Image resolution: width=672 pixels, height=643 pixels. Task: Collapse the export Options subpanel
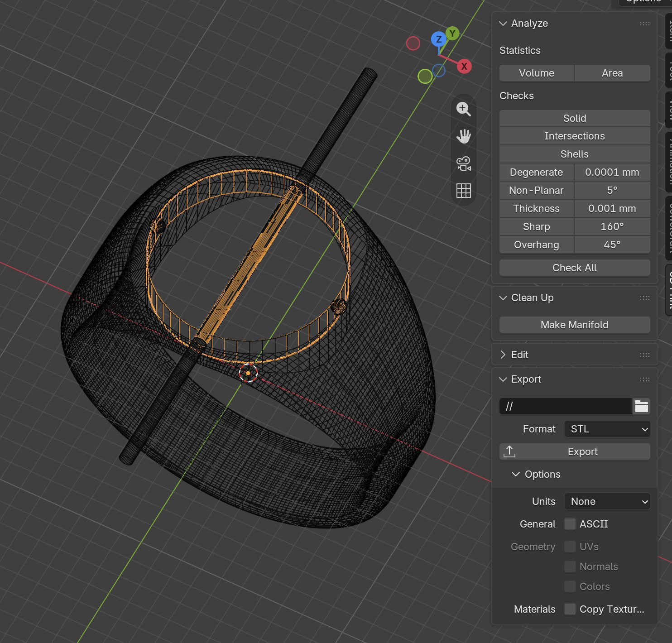click(516, 474)
